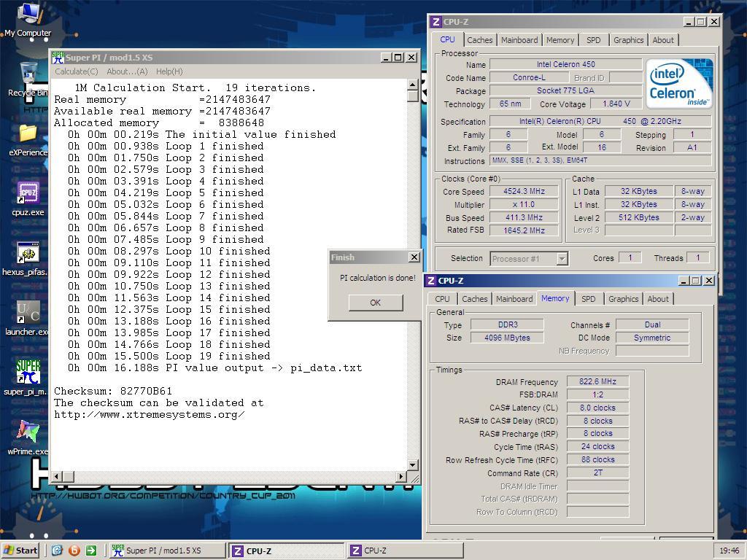Select Mainboard tab in upper CPU-Z window
The height and width of the screenshot is (560, 747).
pyautogui.click(x=519, y=41)
